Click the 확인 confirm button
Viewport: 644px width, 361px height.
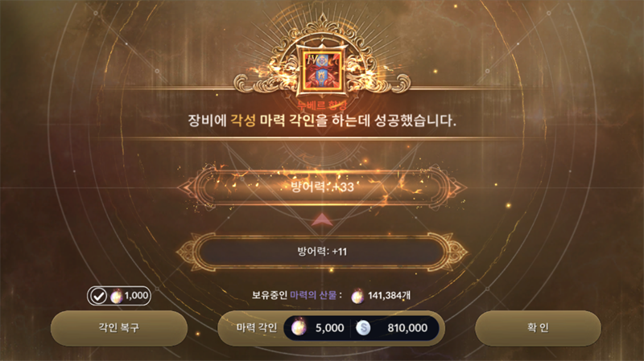(x=538, y=328)
